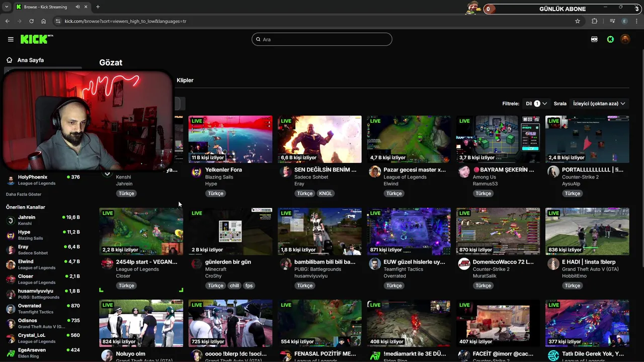Screen dimensions: 644x362
Task: Click the KNGL tag under Eray
Action: 326,194
